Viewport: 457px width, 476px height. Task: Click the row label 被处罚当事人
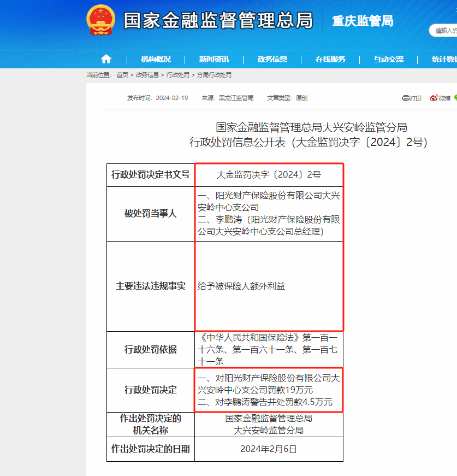[150, 214]
